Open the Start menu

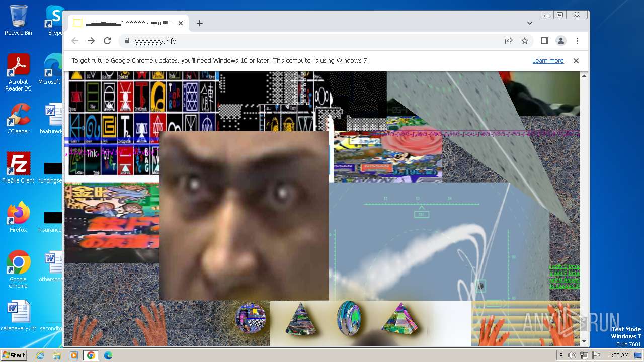click(14, 355)
